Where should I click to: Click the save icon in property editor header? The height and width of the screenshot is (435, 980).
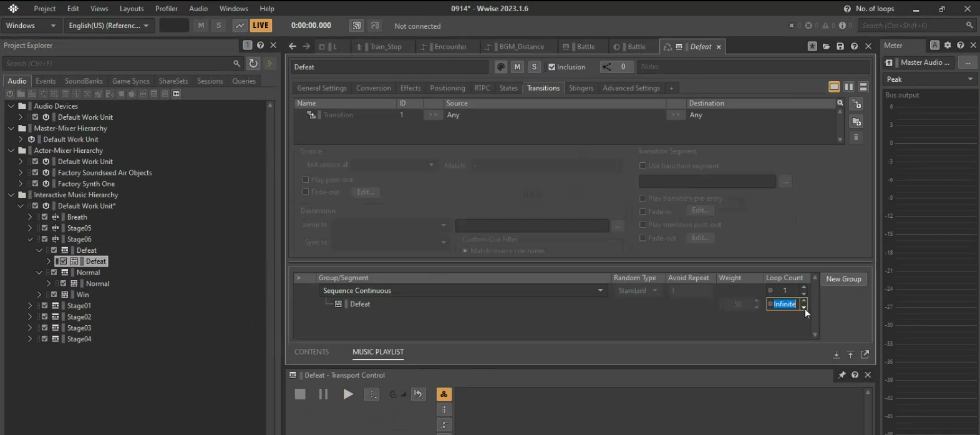pyautogui.click(x=840, y=47)
